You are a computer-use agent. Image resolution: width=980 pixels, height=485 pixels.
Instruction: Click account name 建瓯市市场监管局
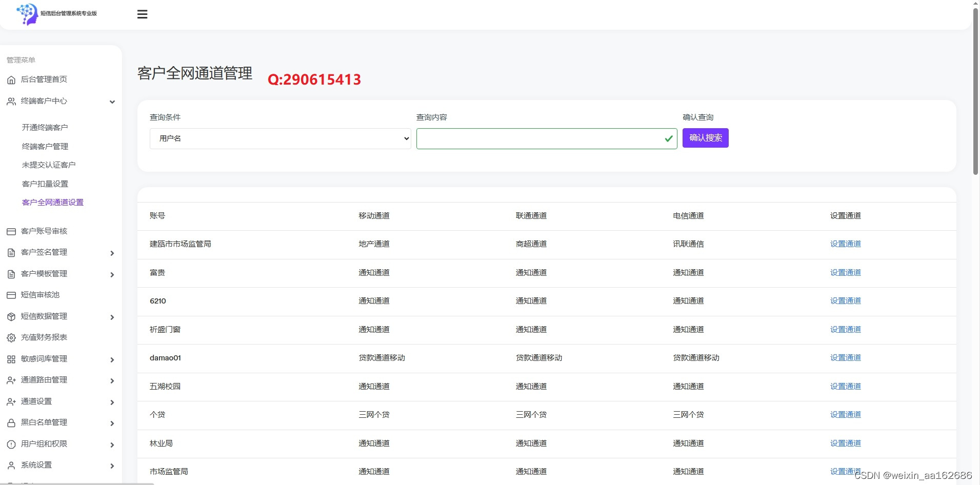(181, 244)
